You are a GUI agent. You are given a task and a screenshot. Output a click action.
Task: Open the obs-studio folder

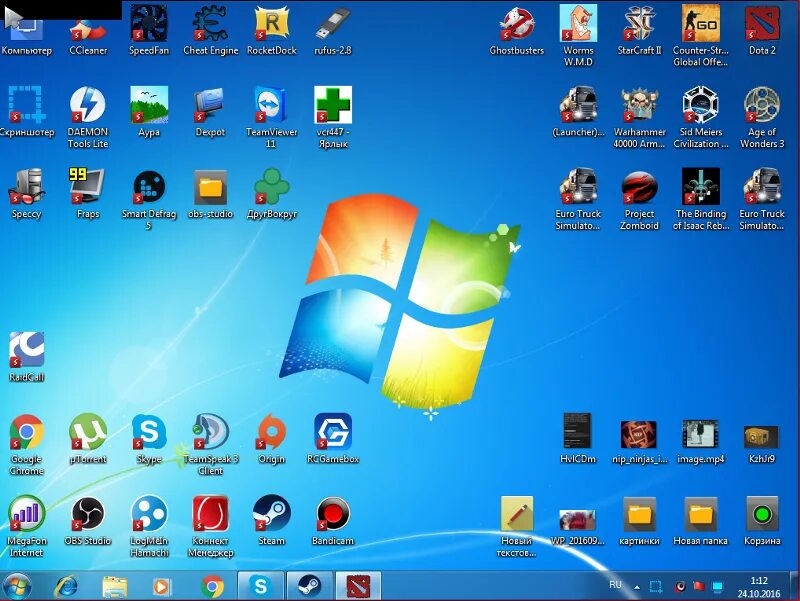click(x=210, y=194)
